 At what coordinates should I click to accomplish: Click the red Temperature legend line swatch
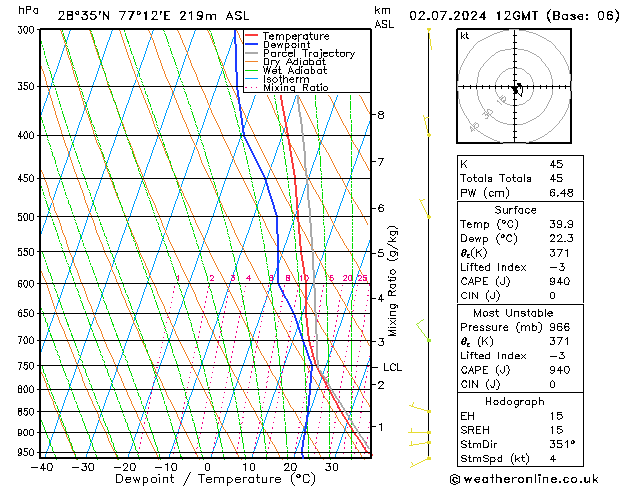pyautogui.click(x=251, y=36)
